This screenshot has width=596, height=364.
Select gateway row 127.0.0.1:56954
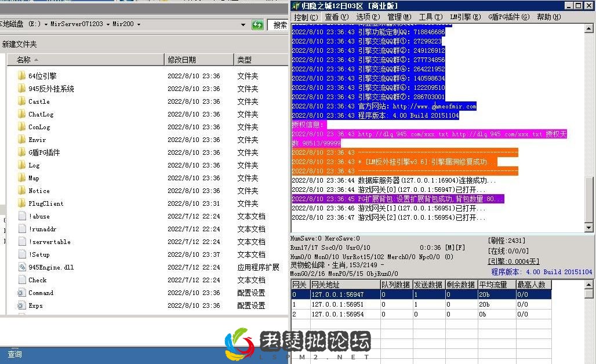(421, 314)
